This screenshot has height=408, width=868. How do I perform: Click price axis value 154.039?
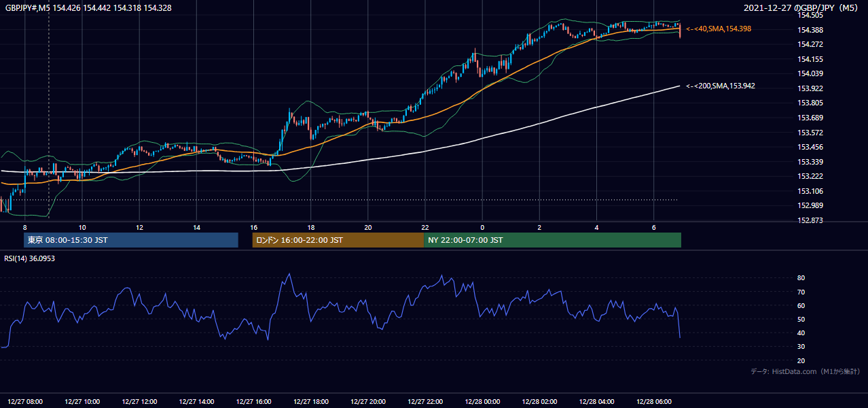(810, 73)
